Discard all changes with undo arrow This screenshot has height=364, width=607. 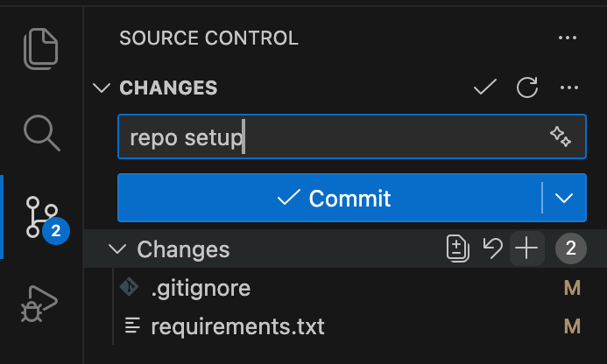coord(493,249)
